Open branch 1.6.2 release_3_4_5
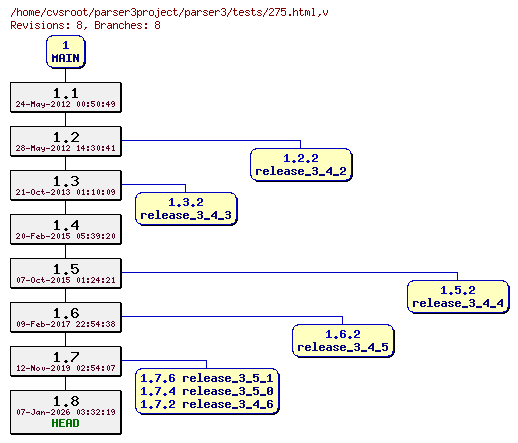518x443 pixels. click(343, 341)
